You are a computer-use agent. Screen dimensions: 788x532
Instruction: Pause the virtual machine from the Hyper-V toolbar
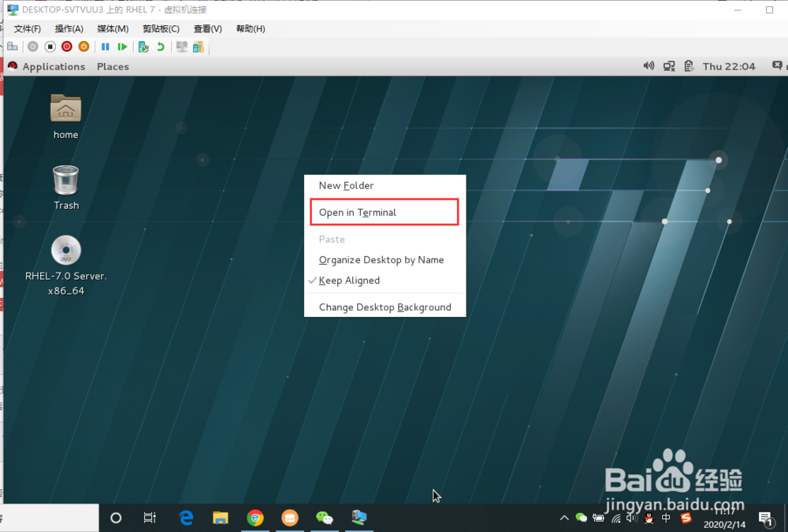pos(106,47)
